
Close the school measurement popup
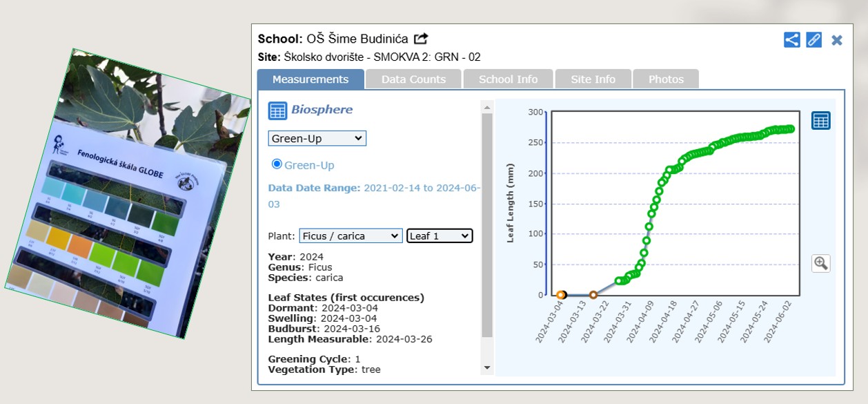pyautogui.click(x=837, y=40)
